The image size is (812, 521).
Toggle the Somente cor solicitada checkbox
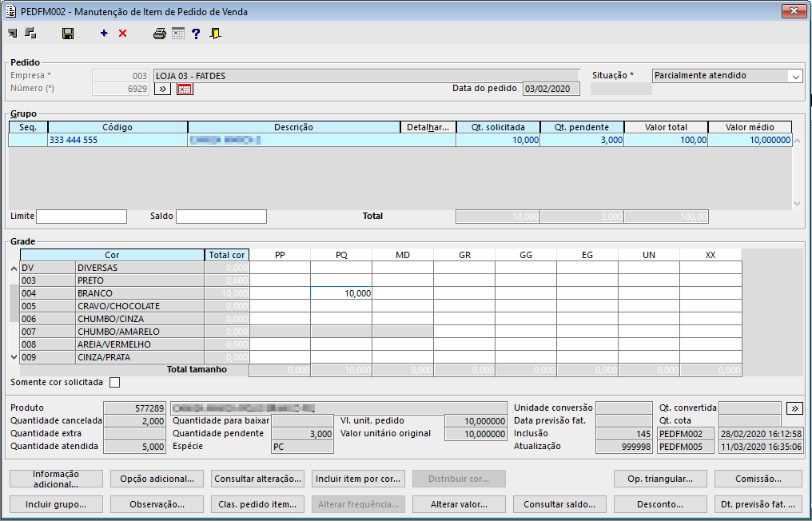click(x=114, y=383)
